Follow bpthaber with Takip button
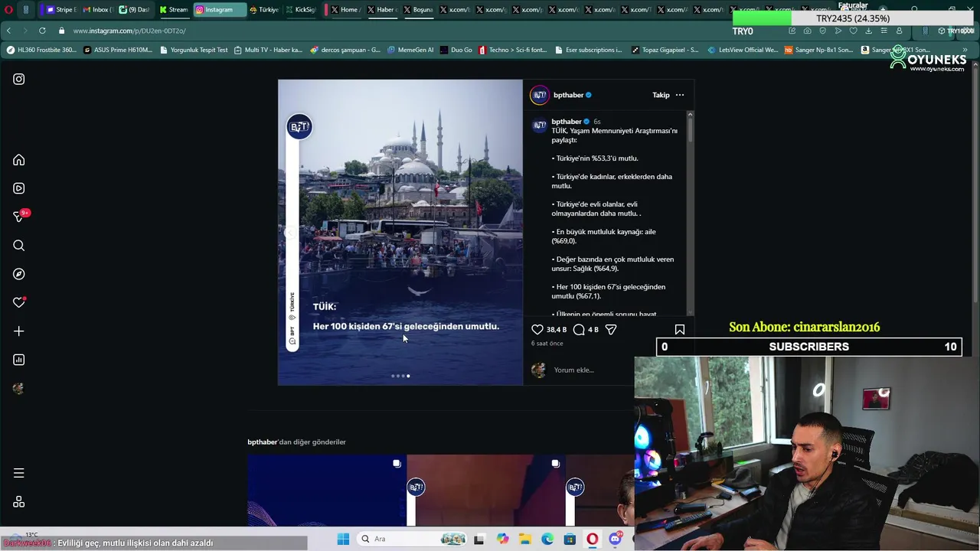Image resolution: width=980 pixels, height=551 pixels. 661,95
